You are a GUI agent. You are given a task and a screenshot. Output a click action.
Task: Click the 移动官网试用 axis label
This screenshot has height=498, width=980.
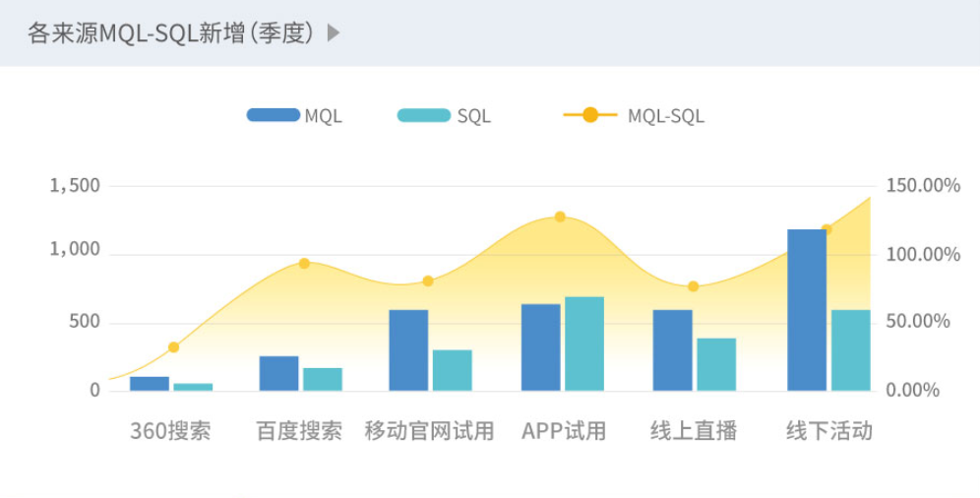click(429, 431)
